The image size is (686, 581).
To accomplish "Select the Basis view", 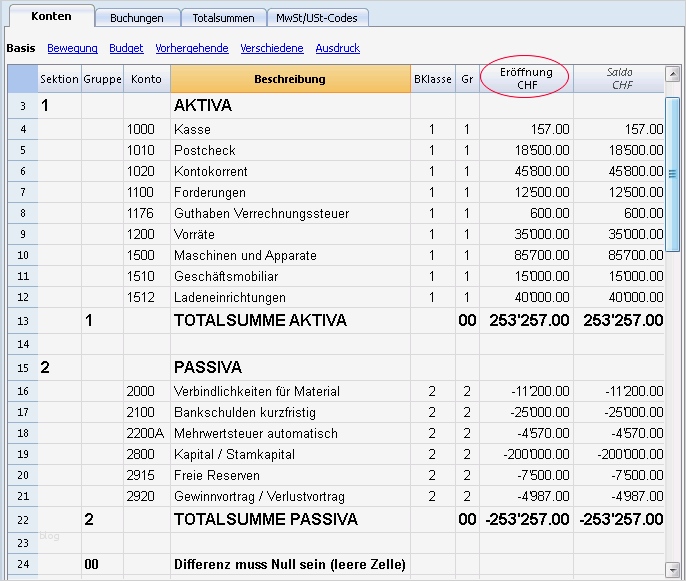I will click(x=21, y=48).
